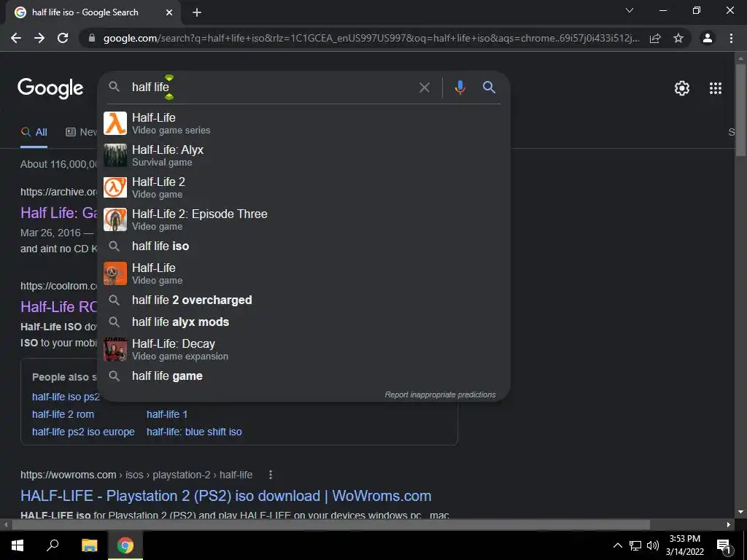Open the volume speaker tray icon
Screen dimensions: 747x560
click(653, 545)
